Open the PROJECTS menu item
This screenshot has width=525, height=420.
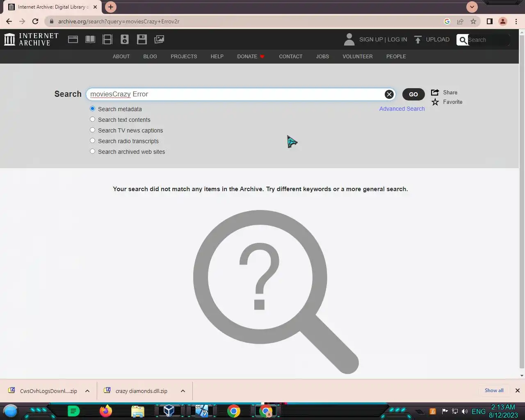click(x=184, y=57)
